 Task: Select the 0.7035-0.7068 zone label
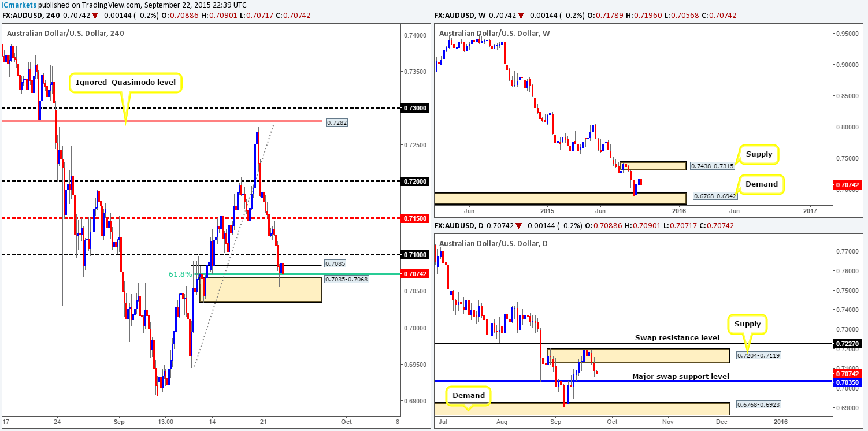click(x=346, y=279)
